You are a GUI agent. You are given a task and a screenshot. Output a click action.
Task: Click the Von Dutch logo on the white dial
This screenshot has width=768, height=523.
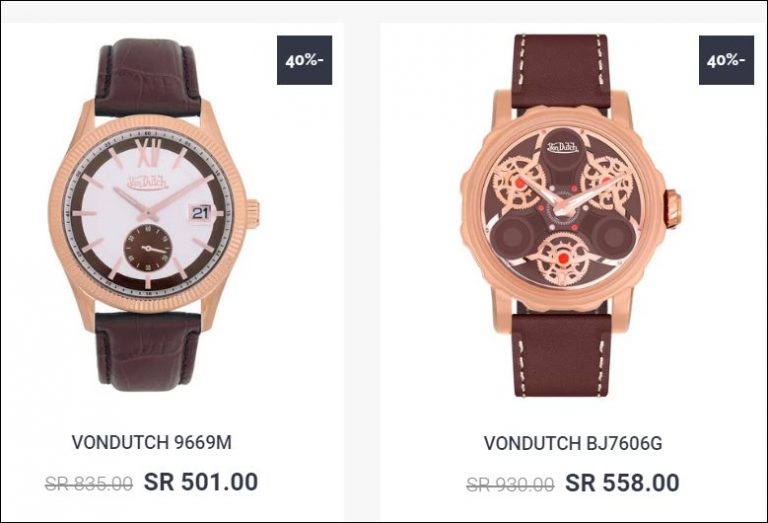click(x=147, y=183)
